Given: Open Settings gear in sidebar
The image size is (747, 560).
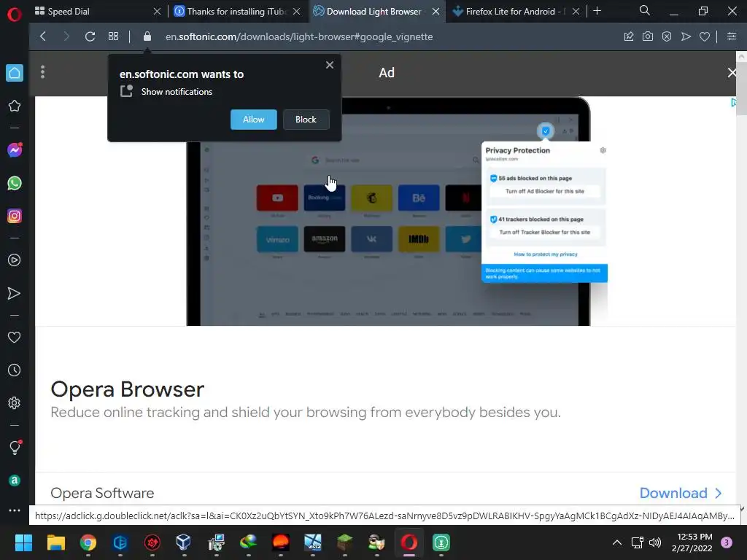Looking at the screenshot, I should click(15, 402).
